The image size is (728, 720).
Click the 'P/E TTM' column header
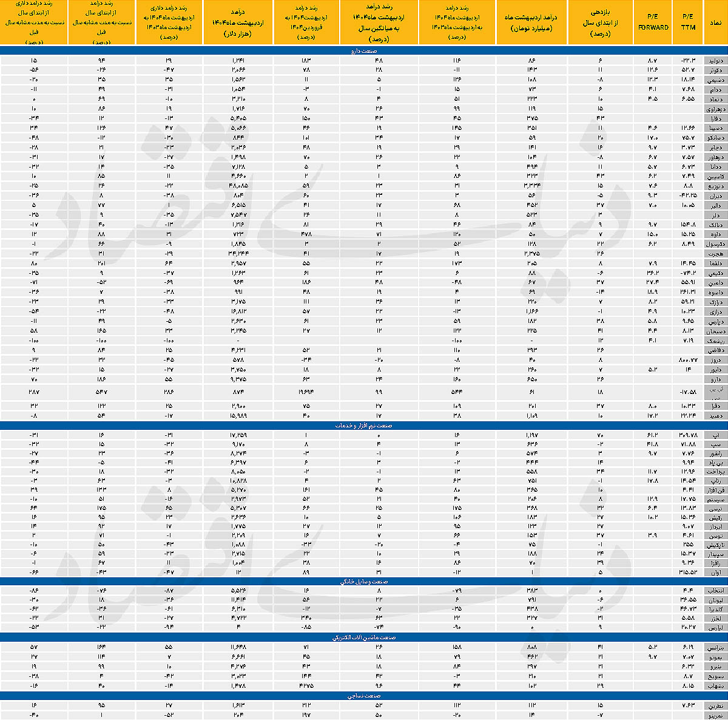coord(688,22)
